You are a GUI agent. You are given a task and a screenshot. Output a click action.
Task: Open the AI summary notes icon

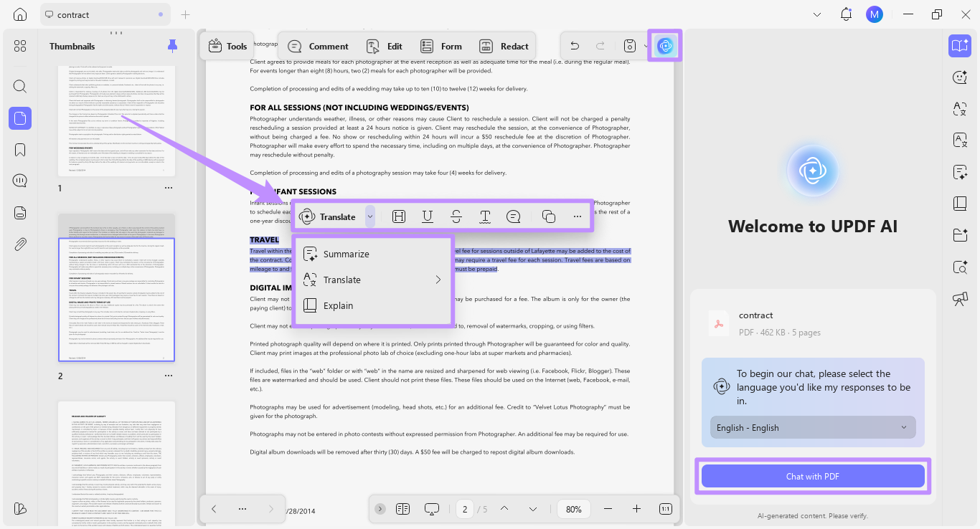(x=960, y=172)
